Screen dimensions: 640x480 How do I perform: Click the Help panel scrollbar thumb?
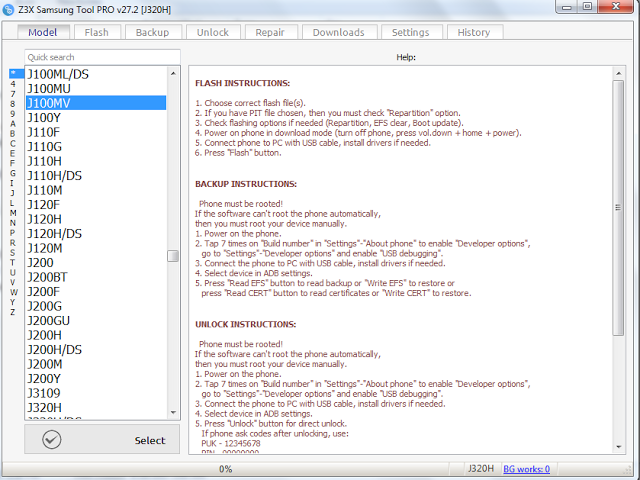point(618,208)
